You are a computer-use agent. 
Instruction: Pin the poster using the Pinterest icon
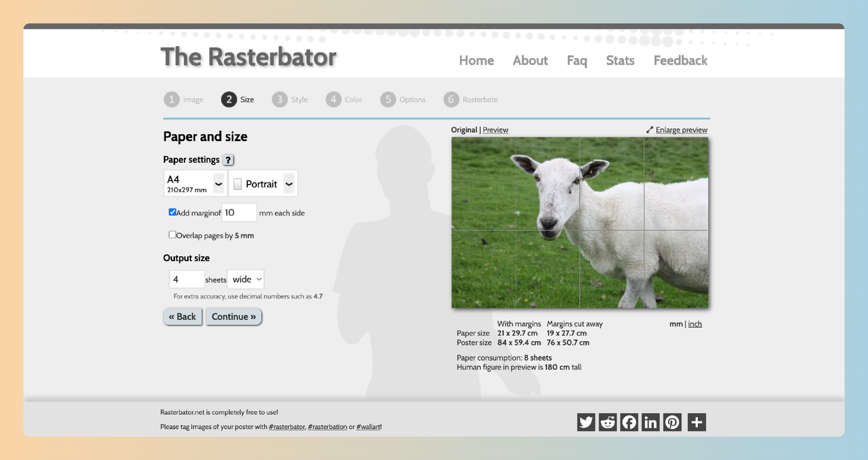(672, 422)
